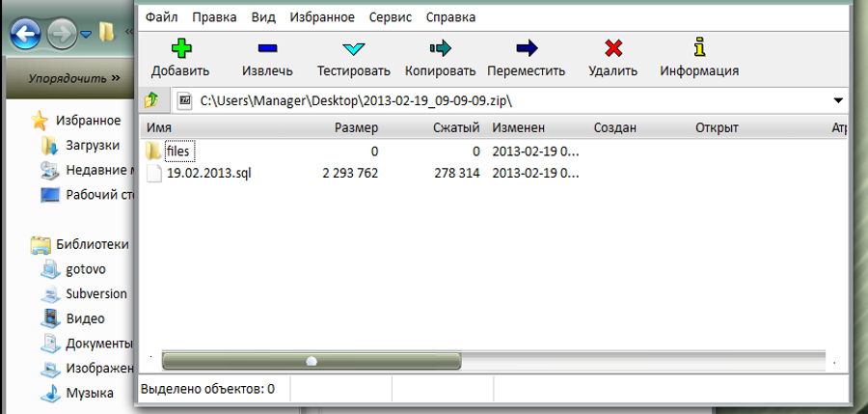Click the blue minus Извлечь icon

pos(267,49)
